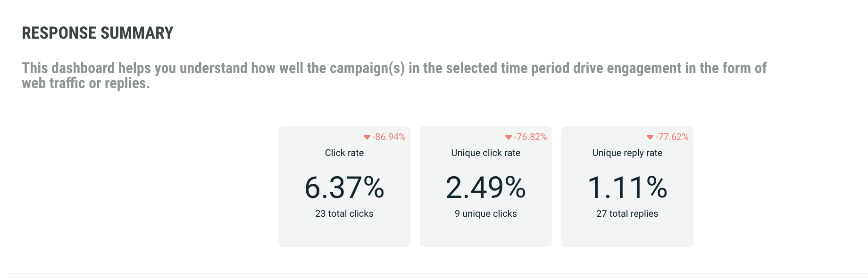This screenshot has width=868, height=278.
Task: Click the '9 unique clicks' text
Action: [485, 213]
